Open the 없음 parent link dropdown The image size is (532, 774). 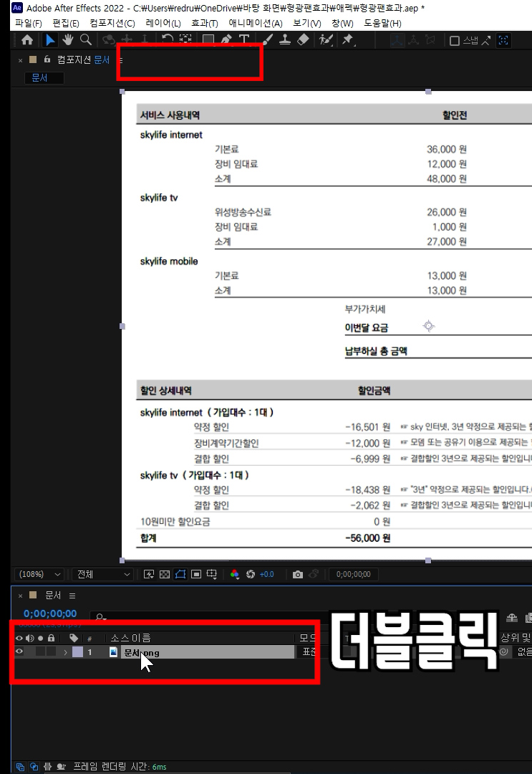(522, 652)
